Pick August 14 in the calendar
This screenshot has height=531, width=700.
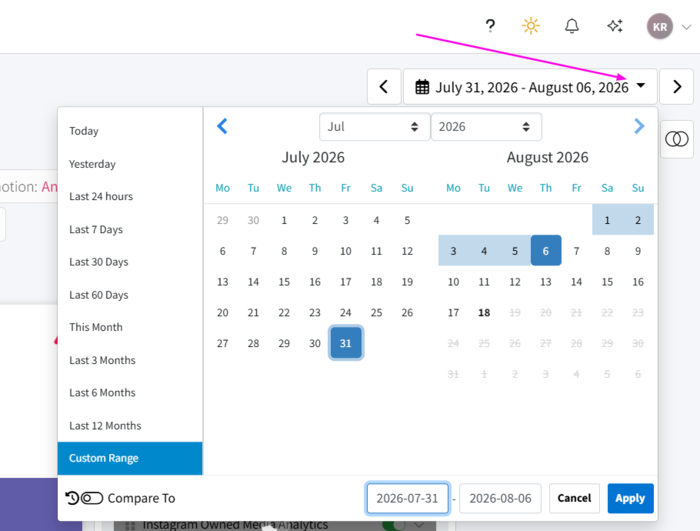pos(576,281)
